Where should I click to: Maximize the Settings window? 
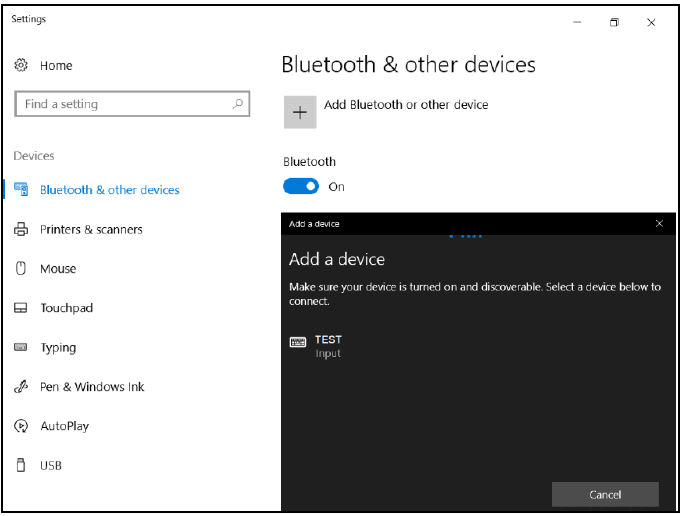[614, 22]
